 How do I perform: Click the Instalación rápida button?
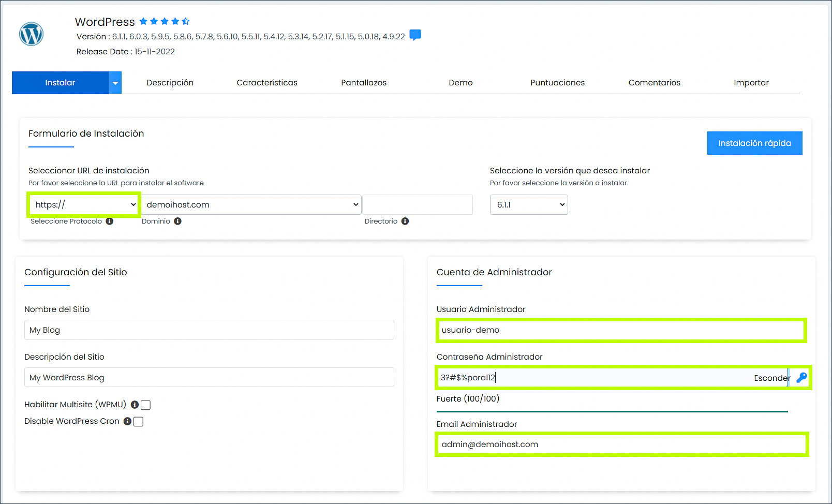(x=754, y=143)
